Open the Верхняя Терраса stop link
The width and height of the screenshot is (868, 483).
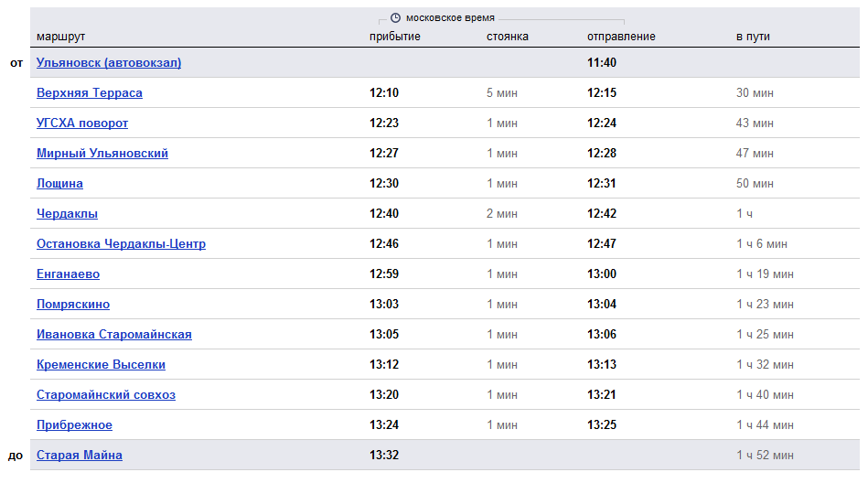[90, 93]
